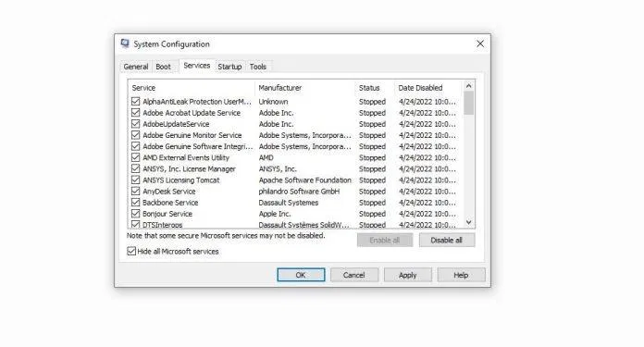Click 'Dassault Systemes' manufacturer cell
The image size is (644, 347).
point(289,203)
